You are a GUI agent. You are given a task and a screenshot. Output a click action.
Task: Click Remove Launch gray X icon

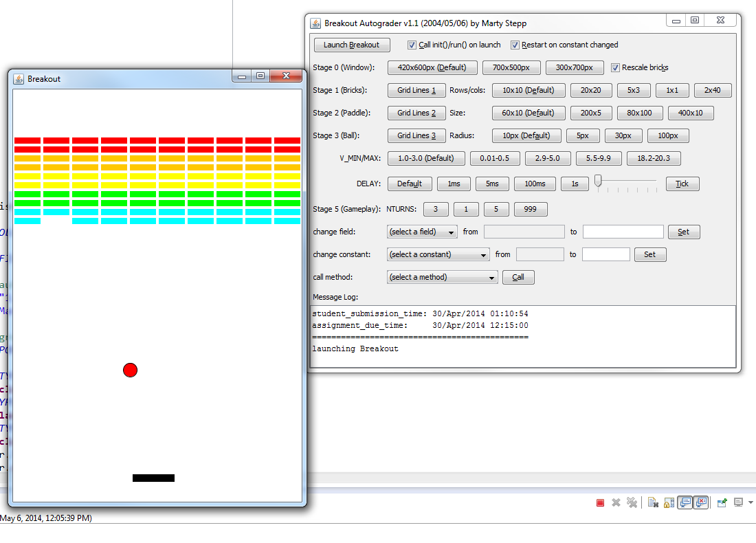(x=616, y=503)
